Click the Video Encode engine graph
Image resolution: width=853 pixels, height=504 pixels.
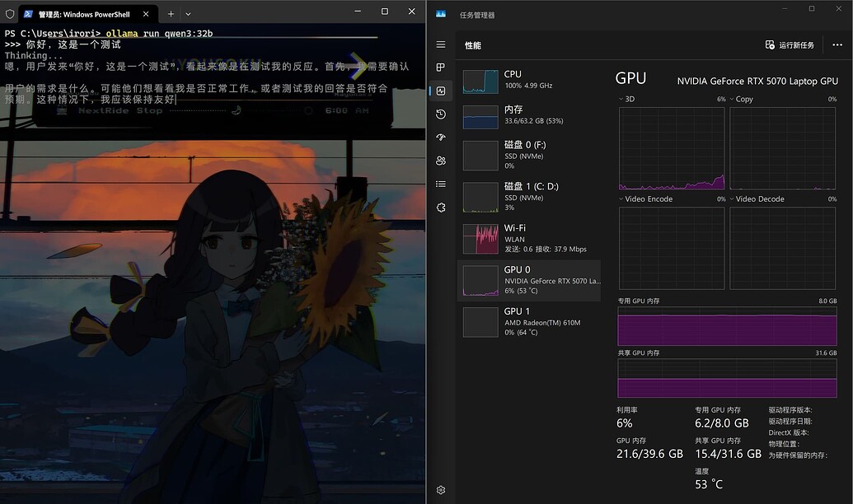[x=672, y=249]
